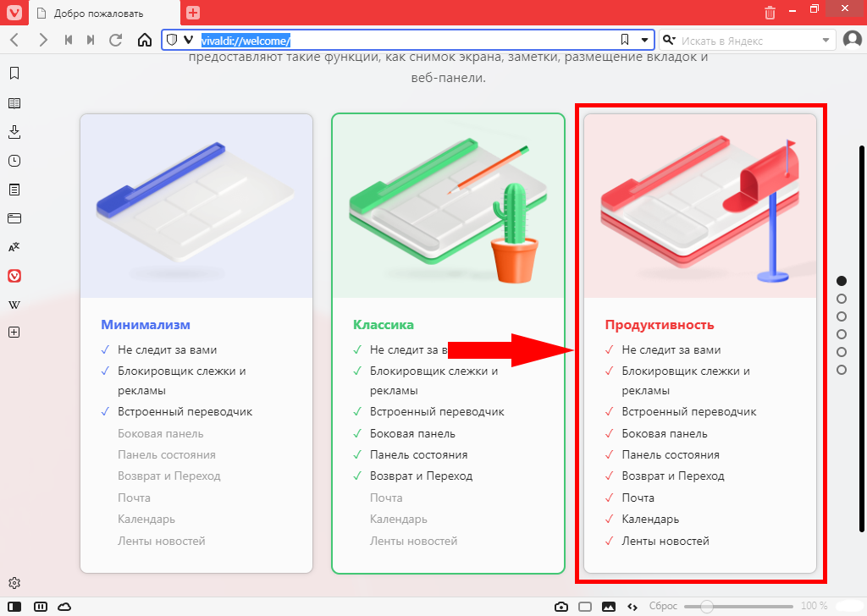
Task: Open the Reading List panel
Action: [x=14, y=103]
